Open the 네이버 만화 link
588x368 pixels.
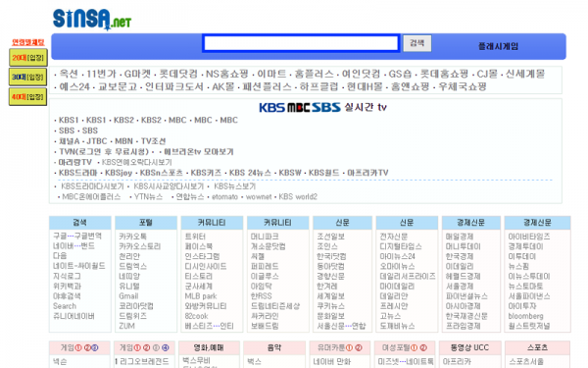click(332, 361)
